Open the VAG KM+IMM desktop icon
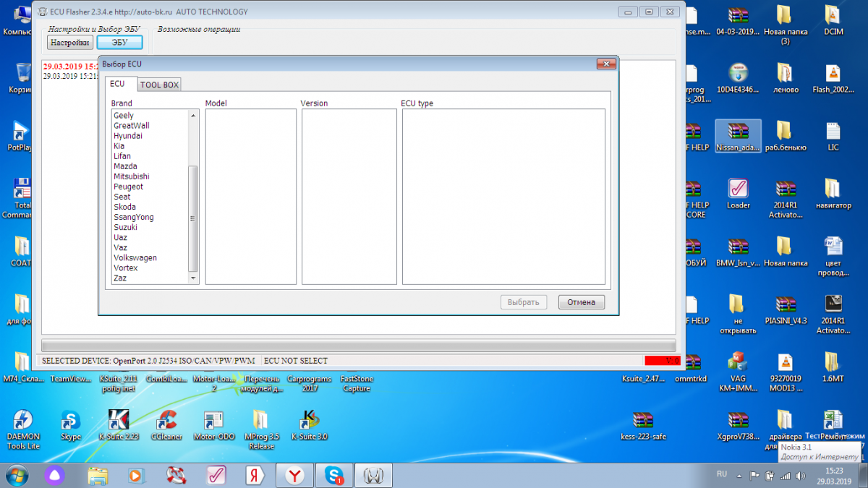The width and height of the screenshot is (868, 488). (x=738, y=372)
